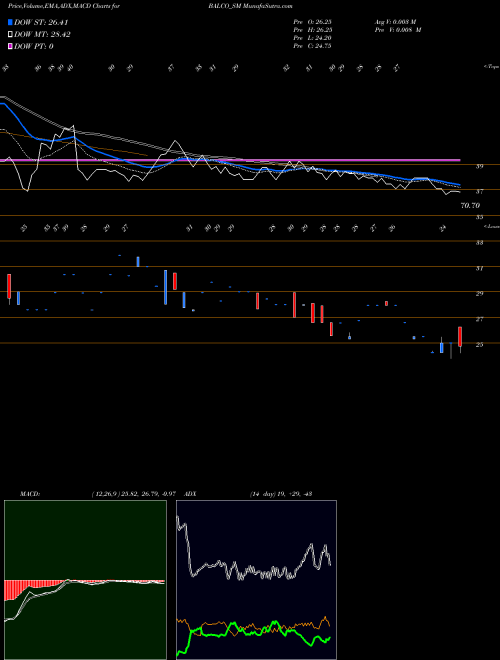Click the 37 price axis label
The image size is (500, 660).
(x=479, y=192)
